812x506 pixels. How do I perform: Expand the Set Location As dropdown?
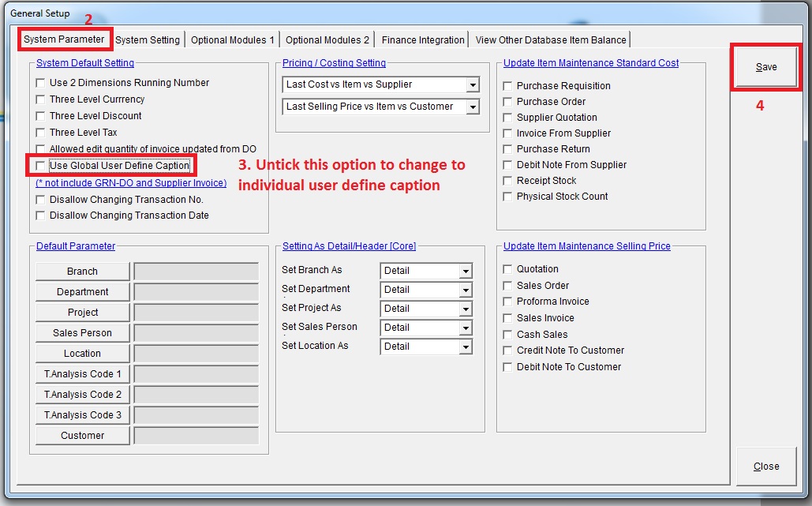click(x=465, y=347)
